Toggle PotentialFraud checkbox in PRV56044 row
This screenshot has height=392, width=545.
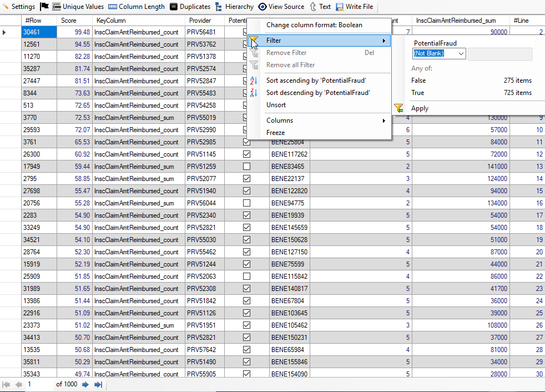(246, 203)
